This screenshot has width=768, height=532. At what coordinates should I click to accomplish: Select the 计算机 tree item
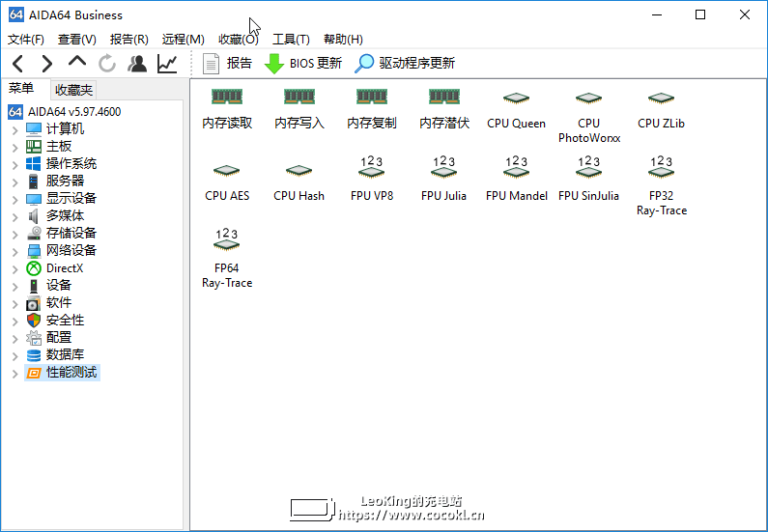pyautogui.click(x=56, y=129)
